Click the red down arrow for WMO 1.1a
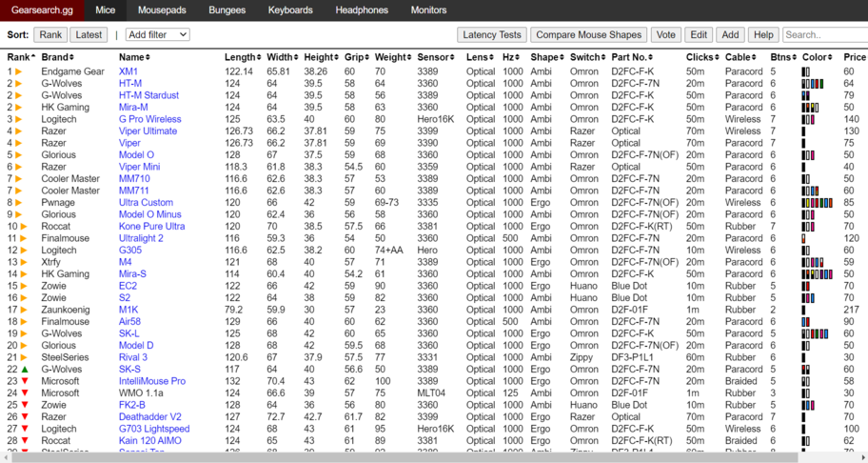 (25, 393)
